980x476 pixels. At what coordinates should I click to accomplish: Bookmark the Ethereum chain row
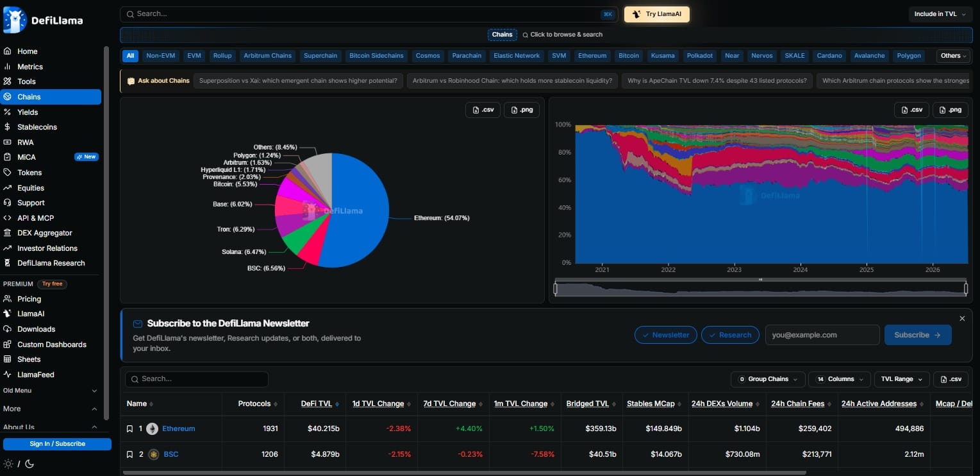click(x=130, y=429)
